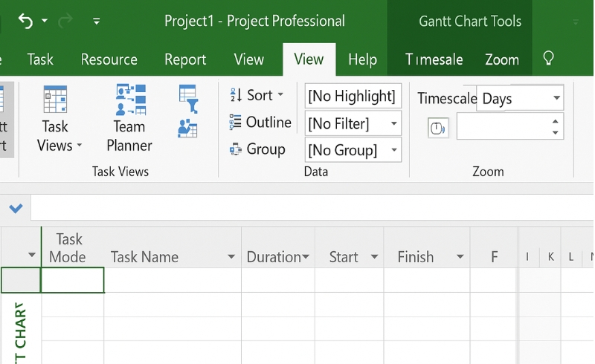Open the Start column dropdown arrow
Image resolution: width=595 pixels, height=364 pixels.
374,257
